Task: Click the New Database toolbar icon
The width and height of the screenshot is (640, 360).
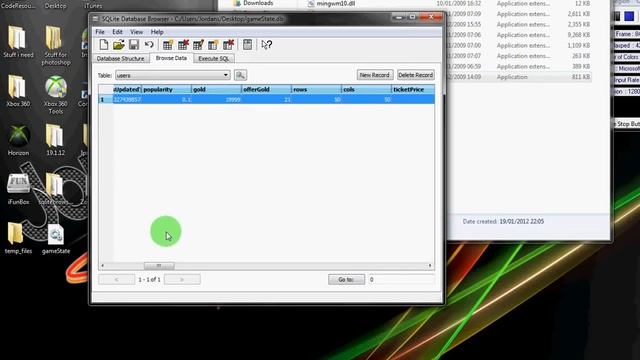Action: [x=104, y=44]
